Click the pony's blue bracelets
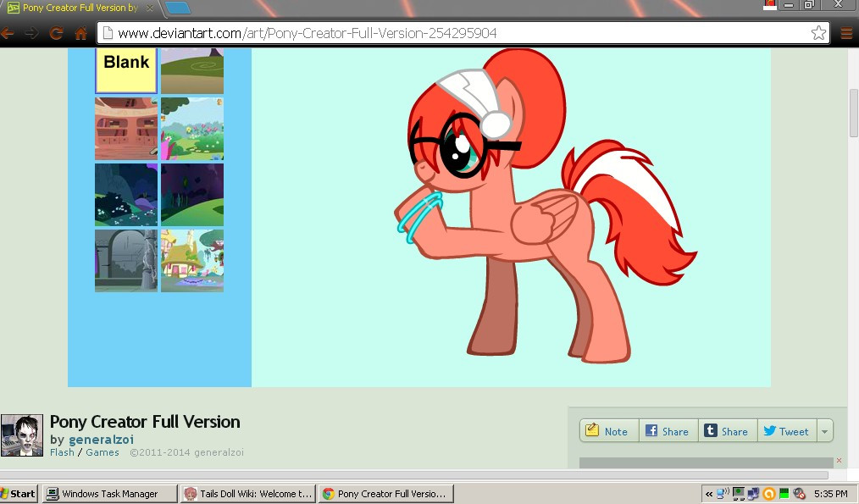 (419, 218)
